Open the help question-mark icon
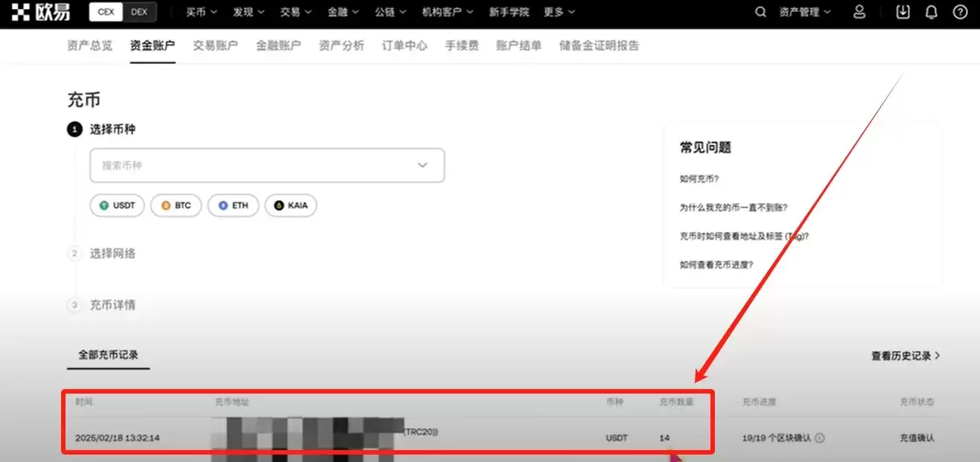 click(961, 12)
